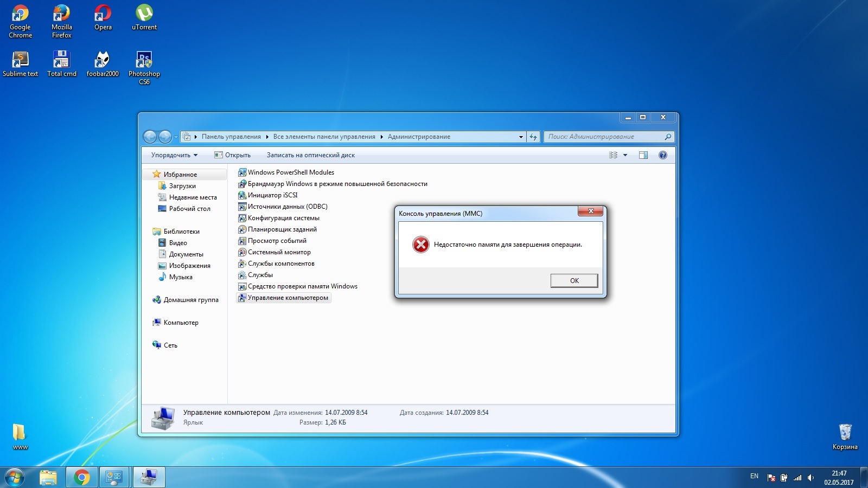Image resolution: width=868 pixels, height=488 pixels.
Task: Click the Администрирование breadcrumb segment
Action: [419, 137]
